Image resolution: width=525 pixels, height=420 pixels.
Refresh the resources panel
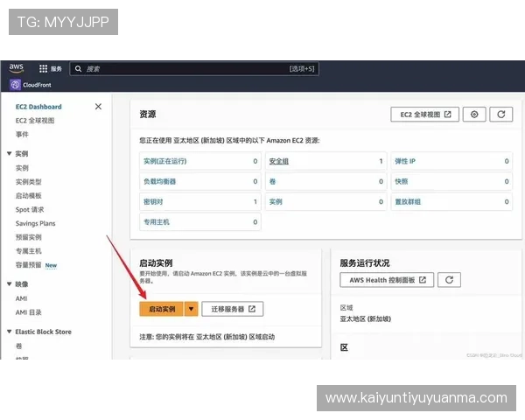[x=500, y=115]
